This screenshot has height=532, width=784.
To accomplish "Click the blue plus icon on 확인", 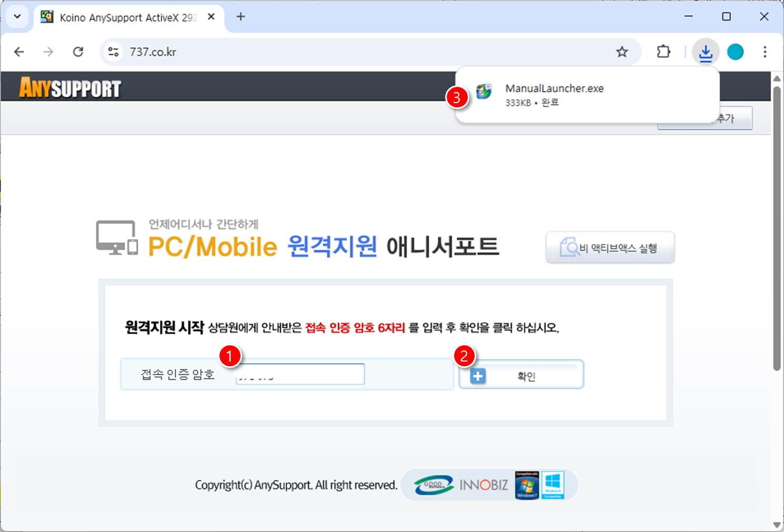I will (x=478, y=376).
